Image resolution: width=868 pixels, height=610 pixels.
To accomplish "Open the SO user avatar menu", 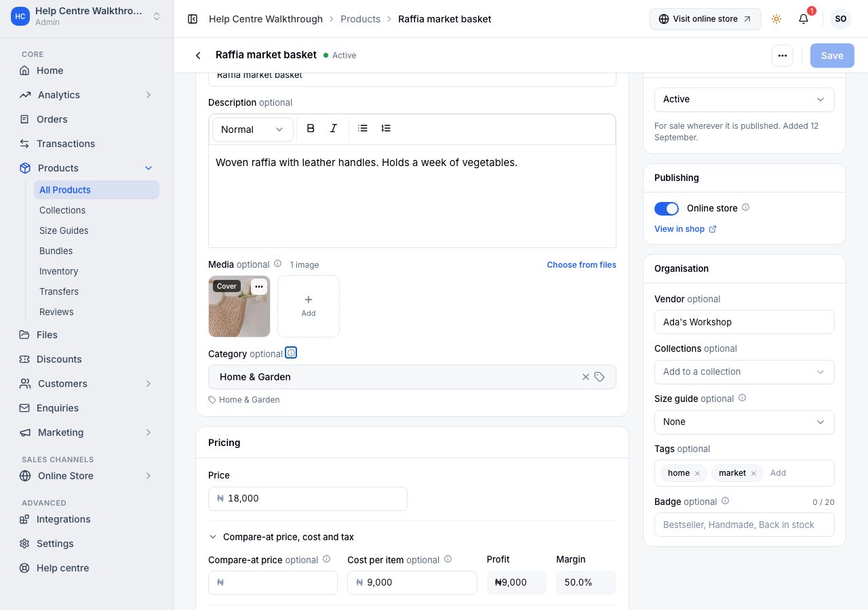I will point(841,19).
